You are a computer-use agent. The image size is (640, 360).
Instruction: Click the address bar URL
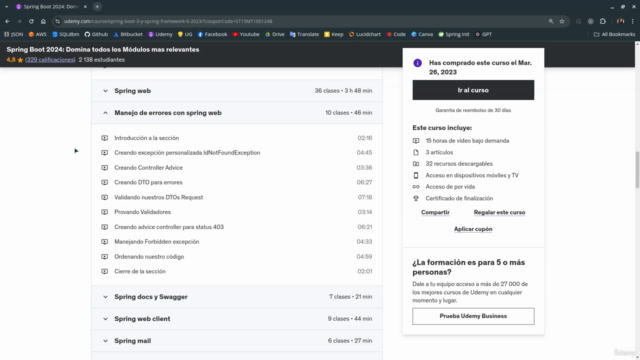point(168,21)
